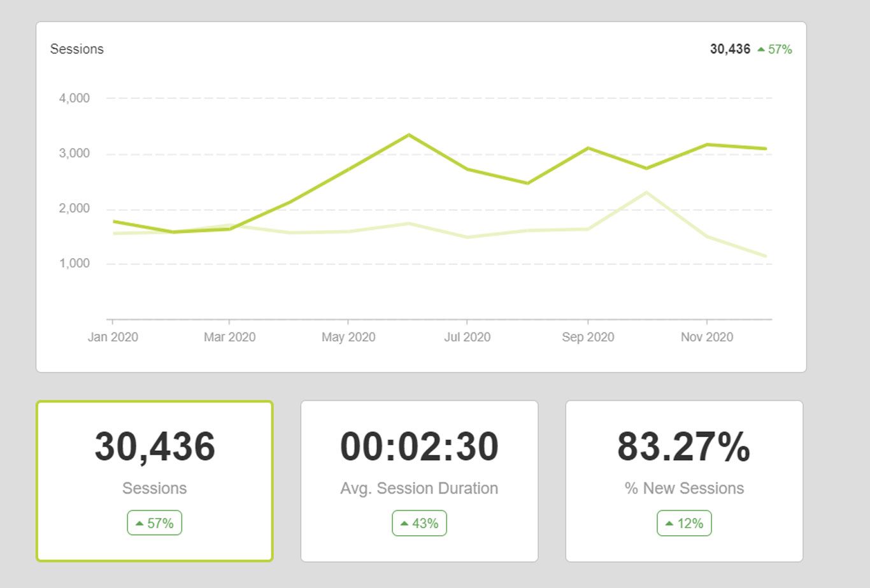The width and height of the screenshot is (870, 588).
Task: Click the 57% badge in Sessions card
Action: 155,523
